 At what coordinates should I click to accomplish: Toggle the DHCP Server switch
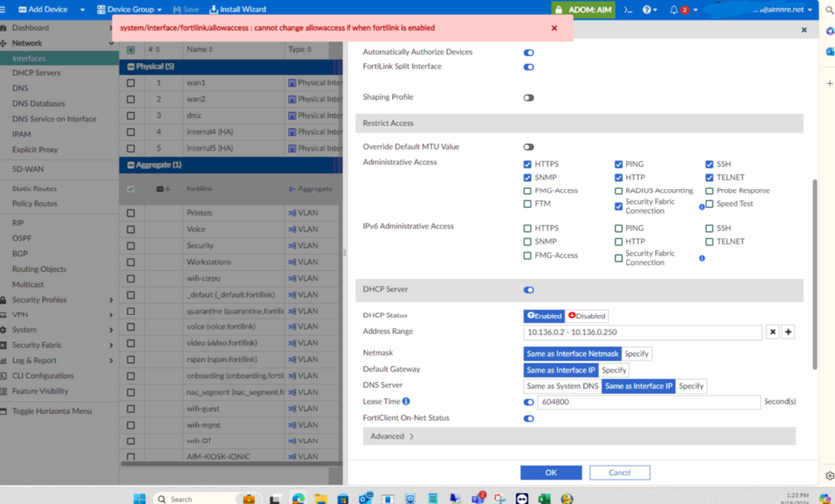pos(529,290)
